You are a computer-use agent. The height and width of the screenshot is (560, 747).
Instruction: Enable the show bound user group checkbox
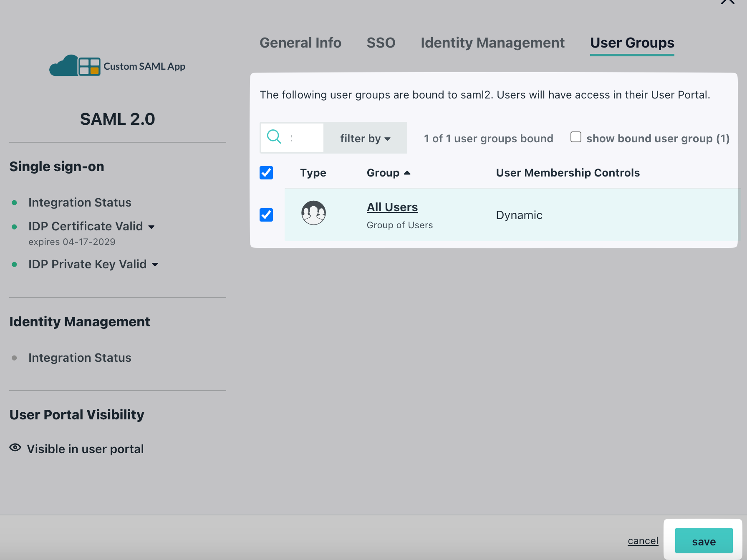pyautogui.click(x=576, y=137)
